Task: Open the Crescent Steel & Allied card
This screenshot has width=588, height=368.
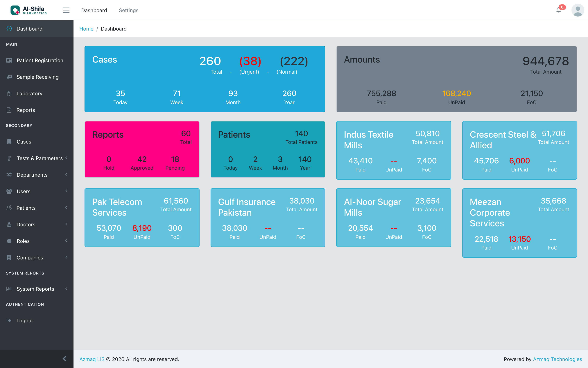Action: point(519,150)
